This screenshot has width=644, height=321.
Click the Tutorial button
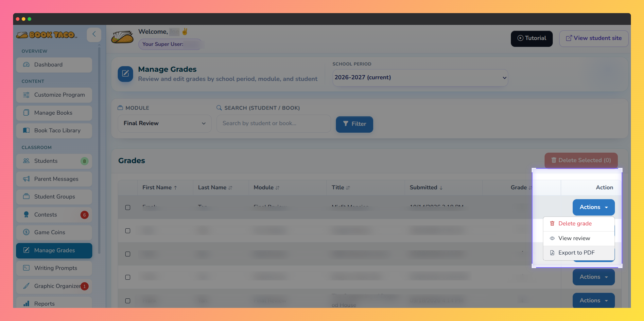tap(532, 38)
